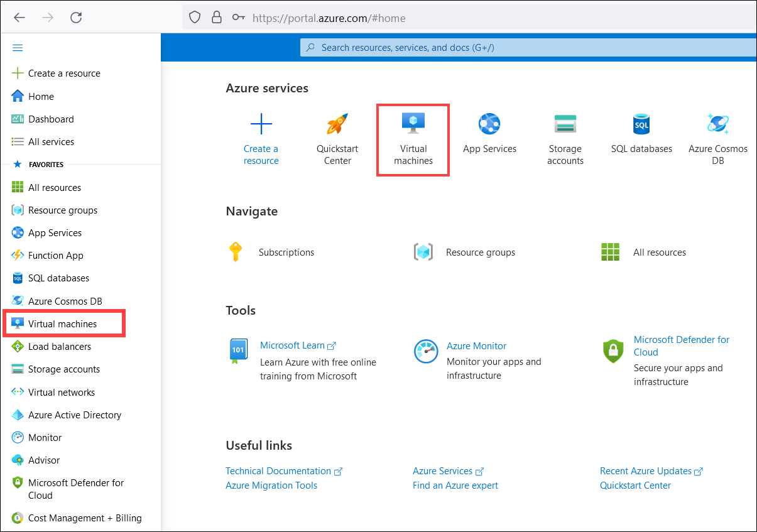
Task: Click the Azure Monitor gauge icon under Tools
Action: (x=426, y=351)
